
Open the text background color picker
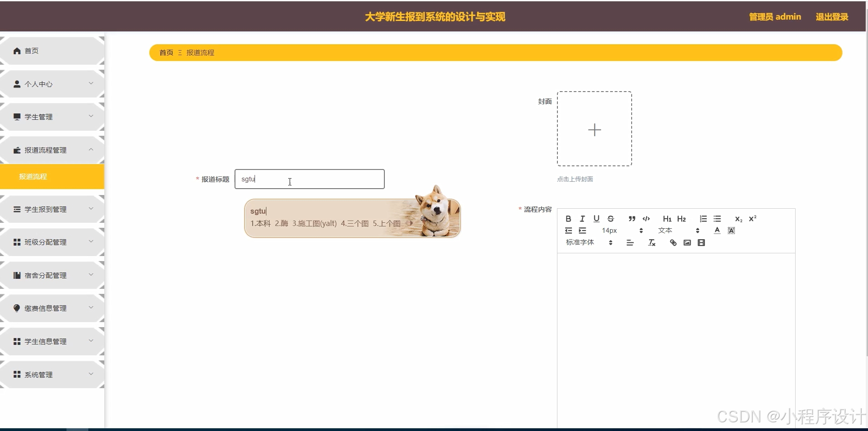coord(731,231)
